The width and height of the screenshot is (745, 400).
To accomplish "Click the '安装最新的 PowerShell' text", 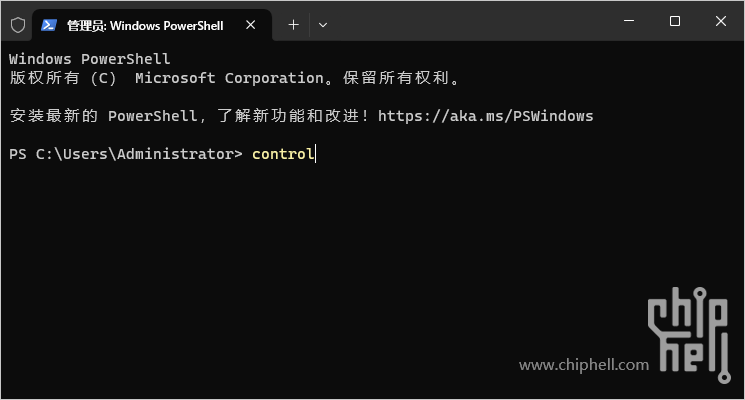I will [x=103, y=116].
